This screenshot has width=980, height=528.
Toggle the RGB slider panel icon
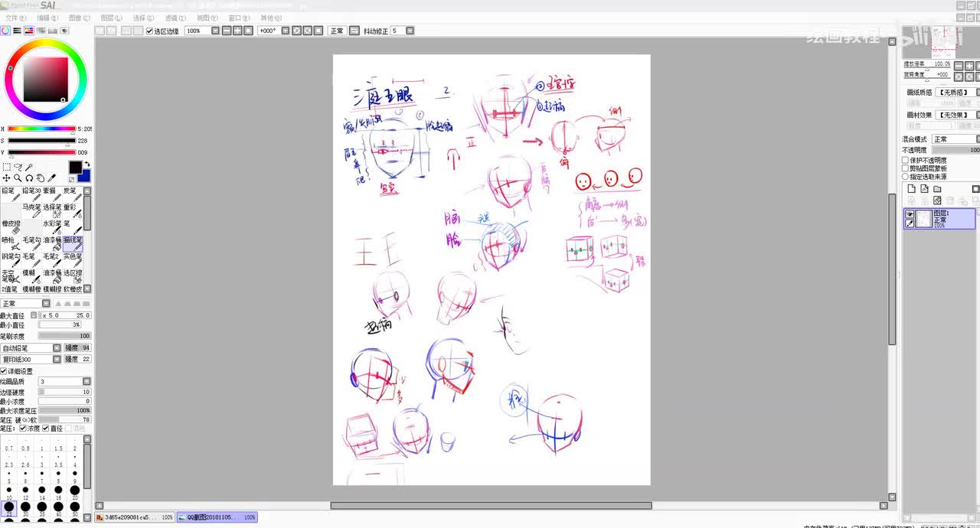point(17,31)
